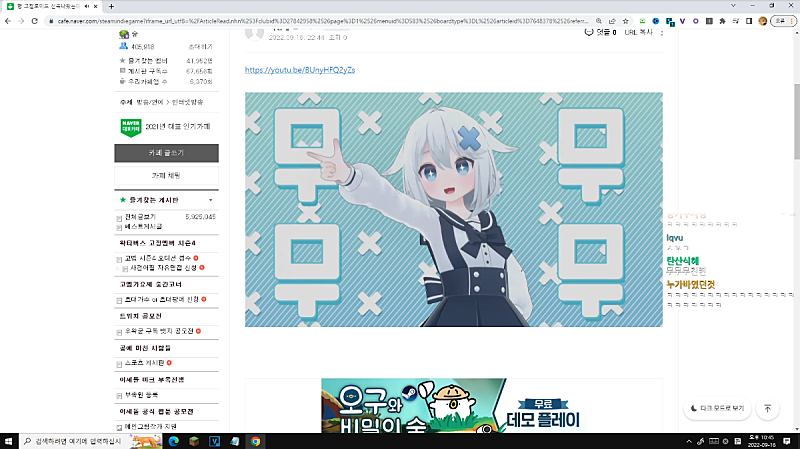This screenshot has height=449, width=800.
Task: Bookmark this page with the star icon
Action: 626,21
